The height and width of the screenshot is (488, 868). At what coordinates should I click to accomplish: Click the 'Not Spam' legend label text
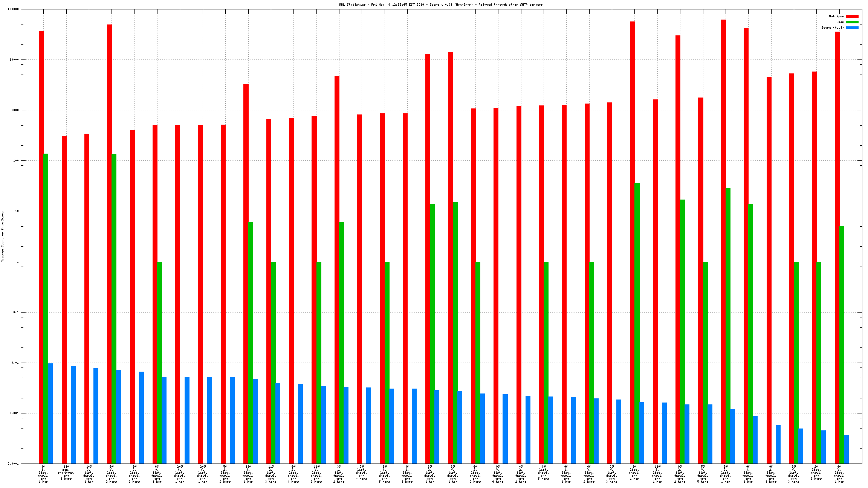click(836, 17)
